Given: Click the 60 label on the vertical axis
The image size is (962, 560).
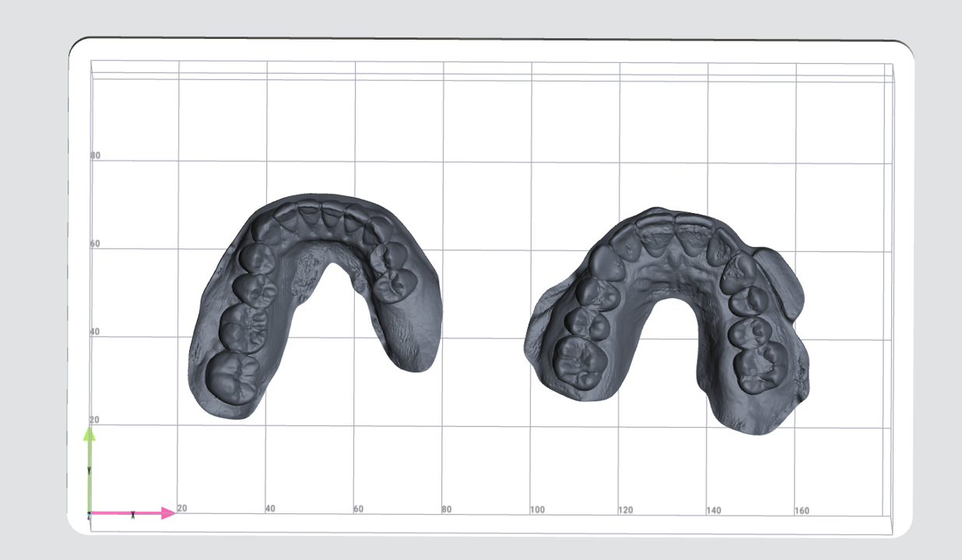Looking at the screenshot, I should coord(95,244).
